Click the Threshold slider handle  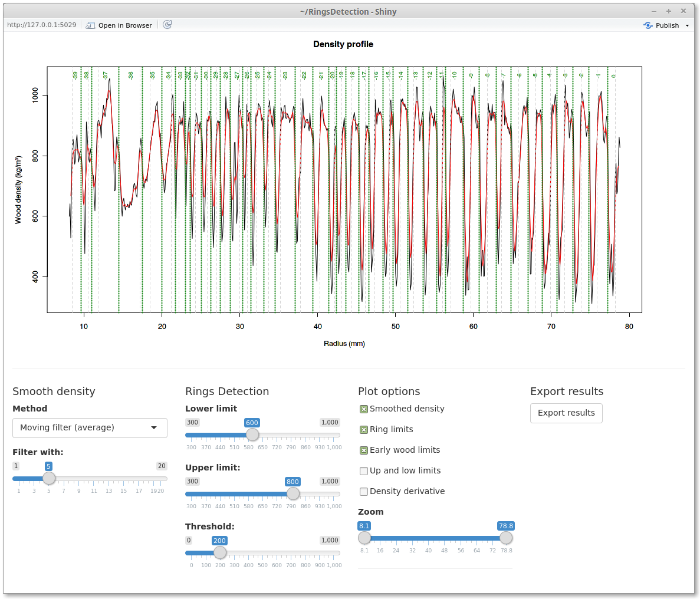(x=219, y=552)
